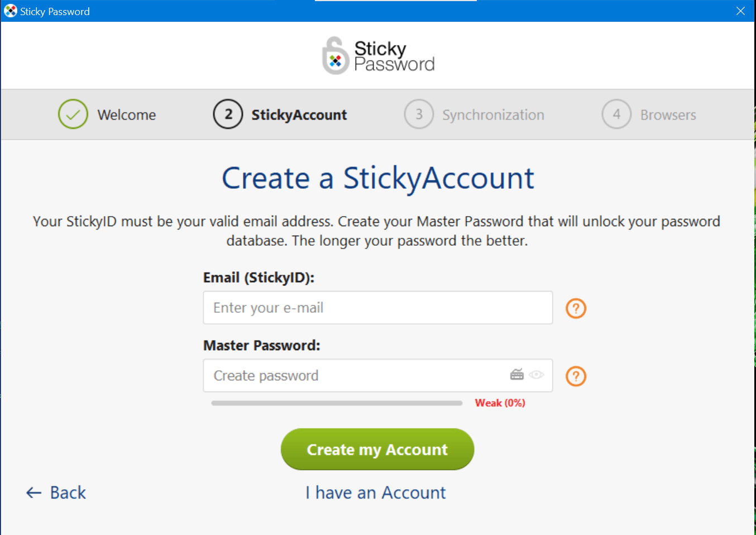Select the Browsers step label
756x535 pixels.
(x=668, y=114)
